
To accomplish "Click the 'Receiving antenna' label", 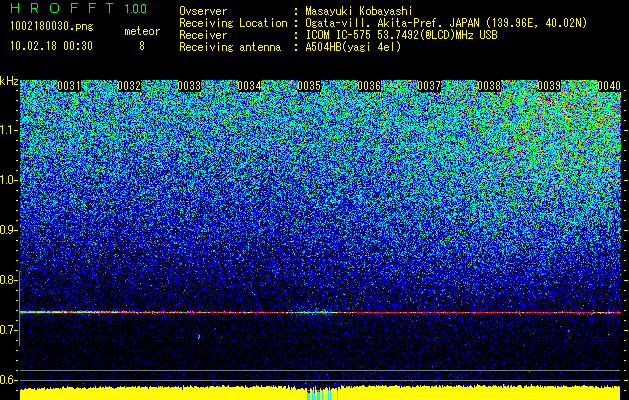I will coord(230,47).
